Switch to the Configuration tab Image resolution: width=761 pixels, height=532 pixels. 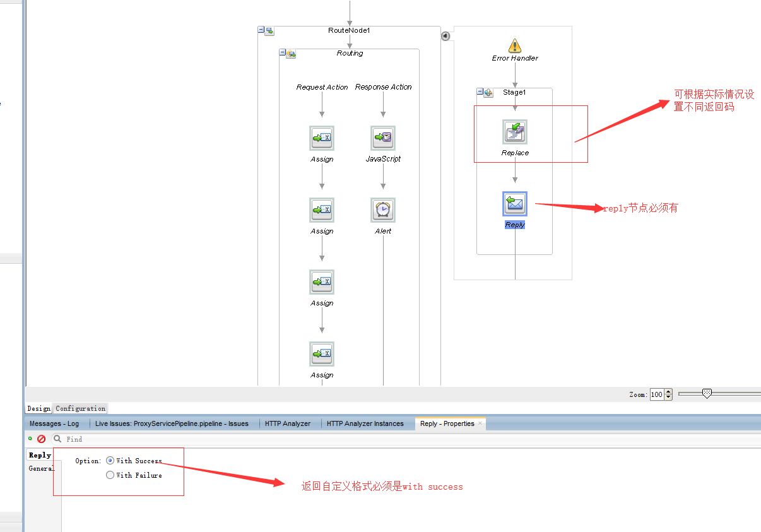[81, 408]
